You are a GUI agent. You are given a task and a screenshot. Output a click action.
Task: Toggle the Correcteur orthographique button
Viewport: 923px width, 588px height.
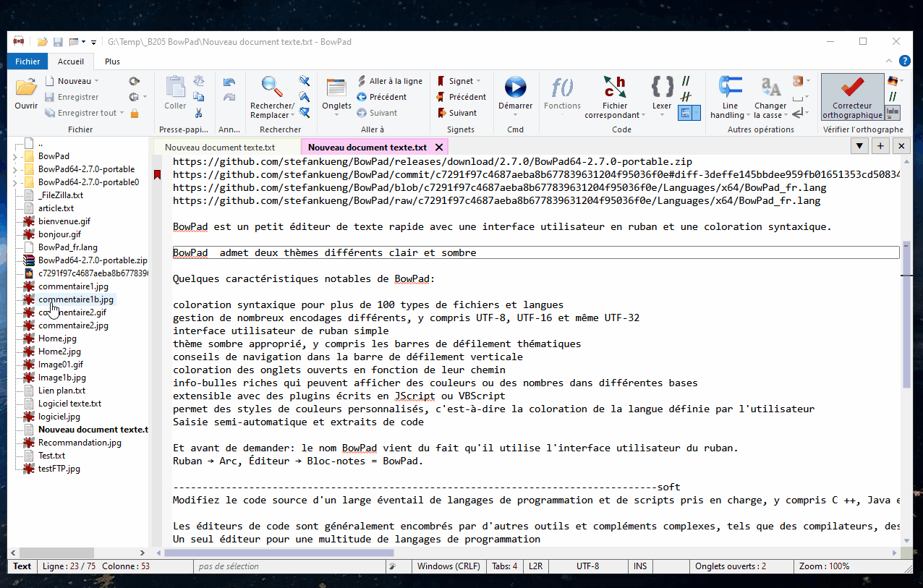(x=852, y=97)
